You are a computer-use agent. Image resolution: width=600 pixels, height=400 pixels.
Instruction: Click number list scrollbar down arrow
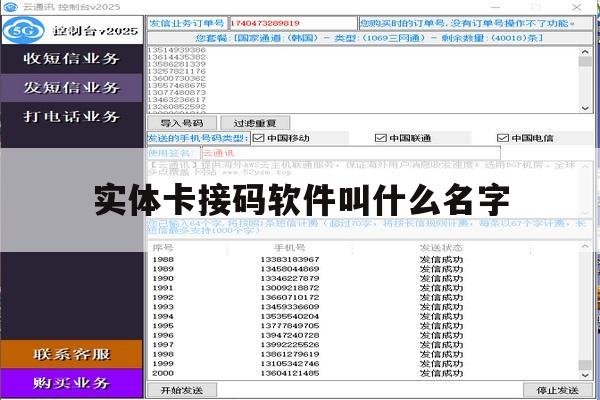(x=585, y=108)
